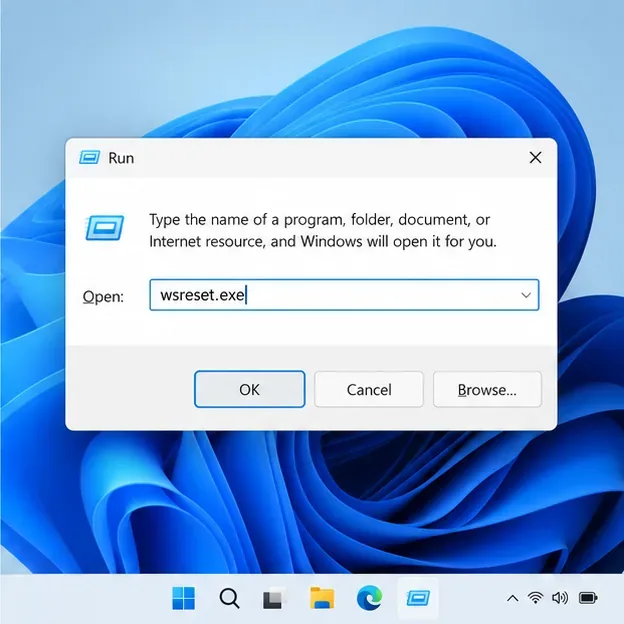Open Wi-Fi network settings in the tray
624x624 pixels.
click(536, 598)
